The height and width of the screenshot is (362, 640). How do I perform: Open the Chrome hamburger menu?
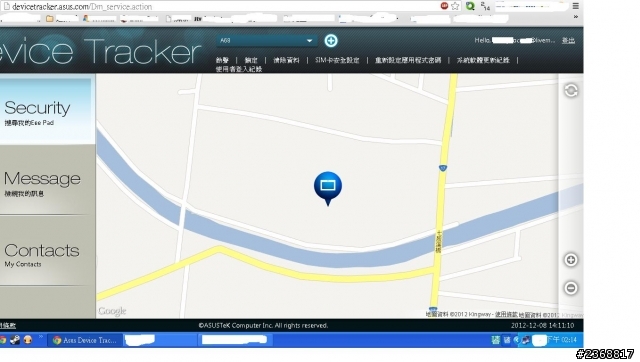pos(576,6)
